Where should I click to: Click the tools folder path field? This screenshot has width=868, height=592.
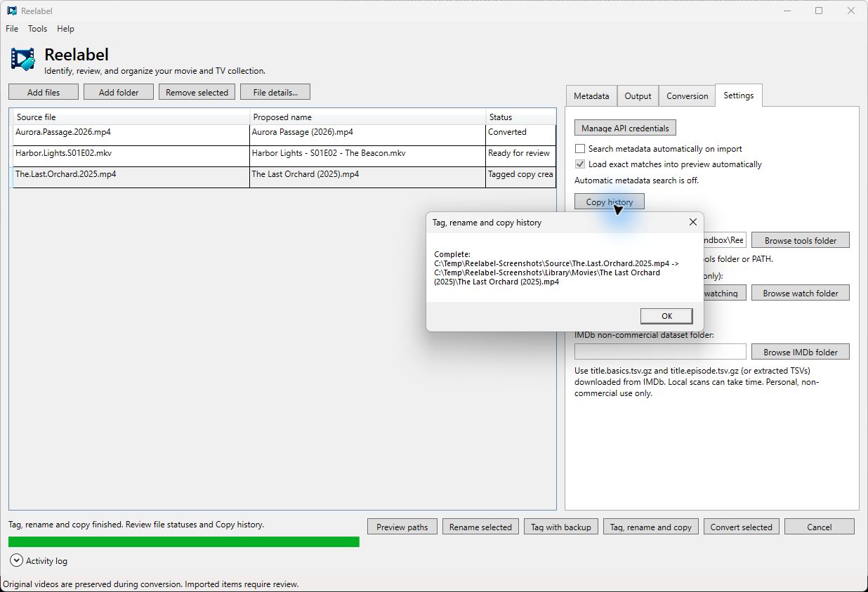[x=725, y=240]
